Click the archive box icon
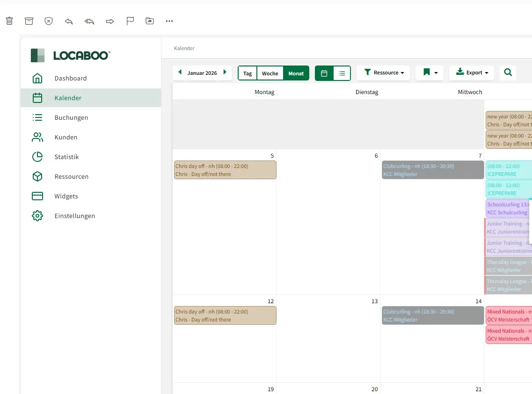The height and width of the screenshot is (394, 532). [29, 21]
